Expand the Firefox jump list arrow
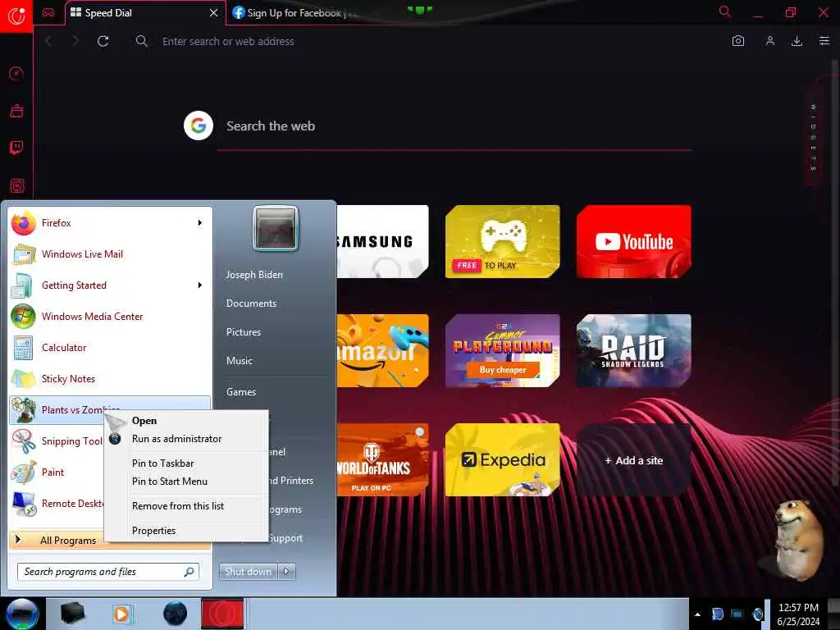Image resolution: width=840 pixels, height=630 pixels. 200,223
